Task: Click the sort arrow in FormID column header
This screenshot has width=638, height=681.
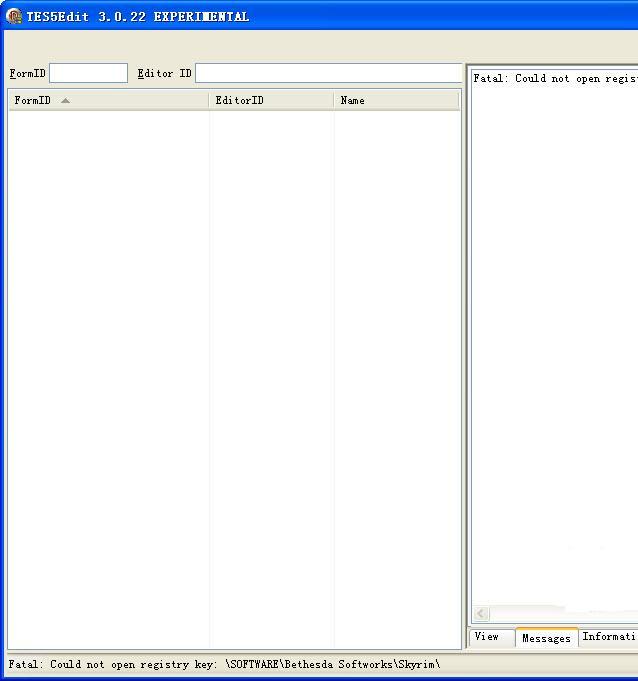Action: pyautogui.click(x=66, y=100)
